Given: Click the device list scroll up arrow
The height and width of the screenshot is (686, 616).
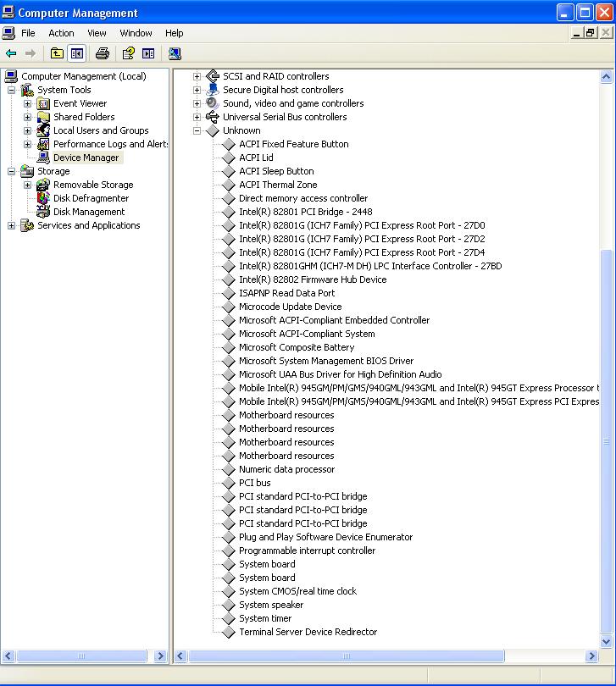Looking at the screenshot, I should point(607,77).
